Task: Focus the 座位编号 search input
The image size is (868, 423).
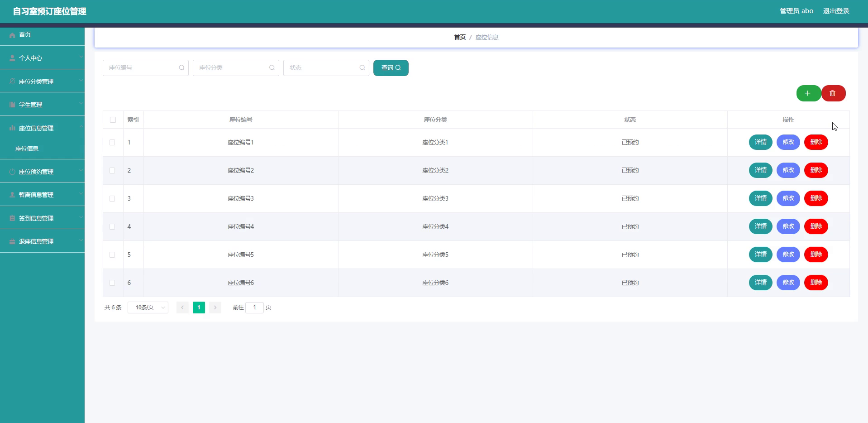Action: pos(146,68)
